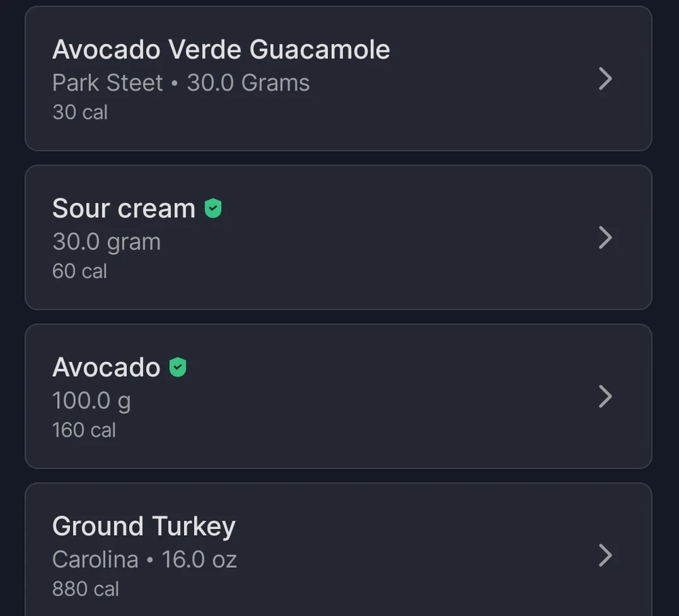Viewport: 679px width, 616px height.
Task: Click the Park Steet 30.0 Grams subtitle
Action: click(x=181, y=83)
